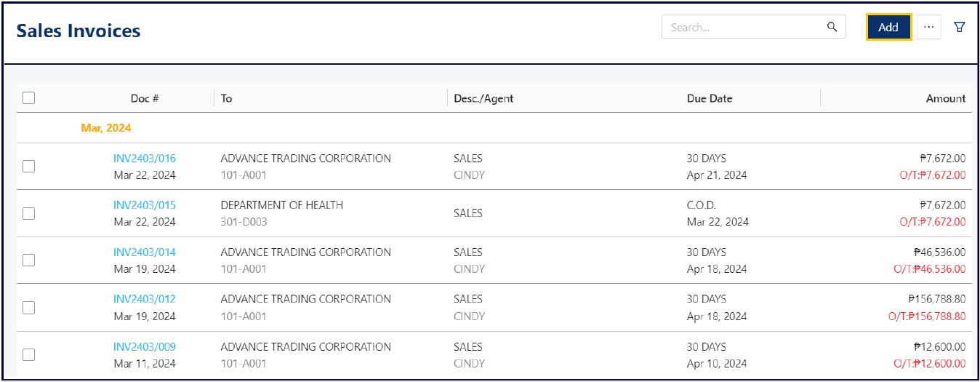Image resolution: width=980 pixels, height=382 pixels.
Task: Open invoice INV2403/012
Action: (x=145, y=299)
